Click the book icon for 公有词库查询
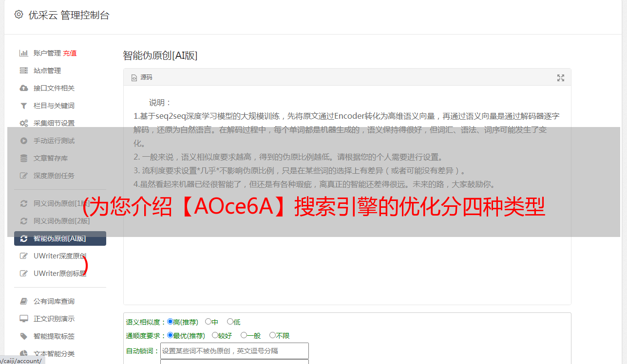The width and height of the screenshot is (627, 364). pyautogui.click(x=23, y=301)
